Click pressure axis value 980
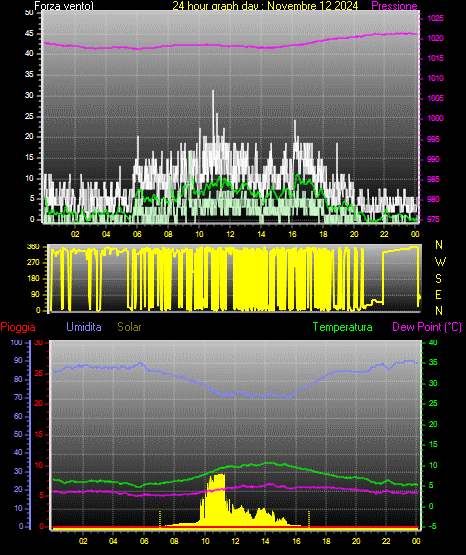Image resolution: width=466 pixels, height=555 pixels. coord(433,200)
